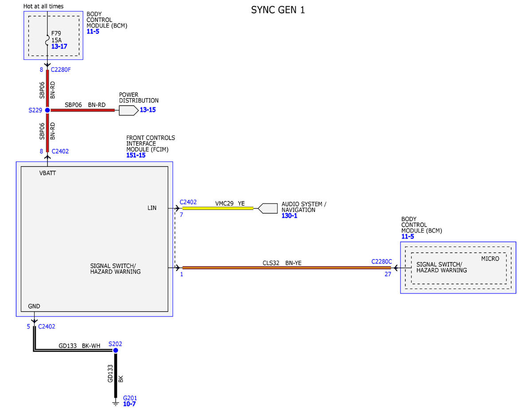Click pin number 1 on CLS32 wire
Screen dimensions: 532x411
[x=181, y=274]
